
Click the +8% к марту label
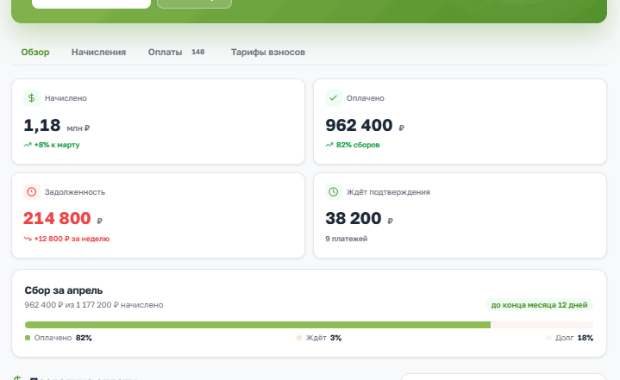57,145
